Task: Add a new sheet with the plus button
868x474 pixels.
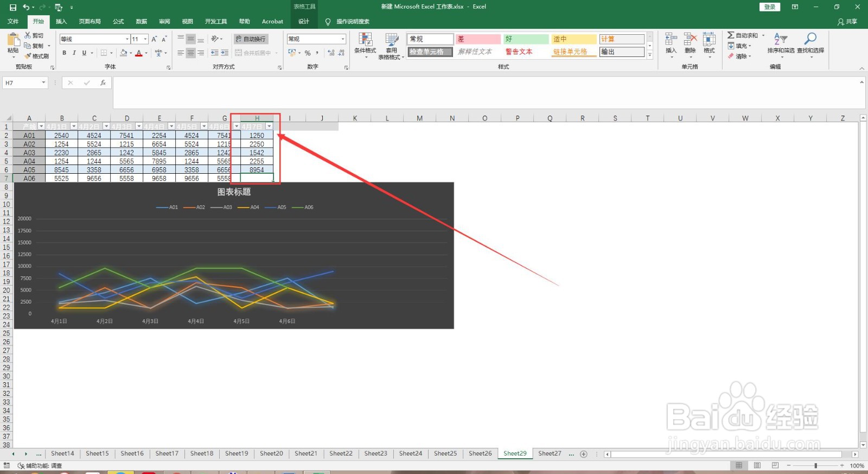Action: [584, 454]
